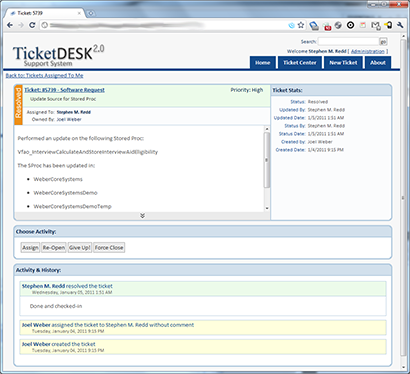Click the ticket details scroll up arrow
This screenshot has width=410, height=374.
[x=267, y=129]
